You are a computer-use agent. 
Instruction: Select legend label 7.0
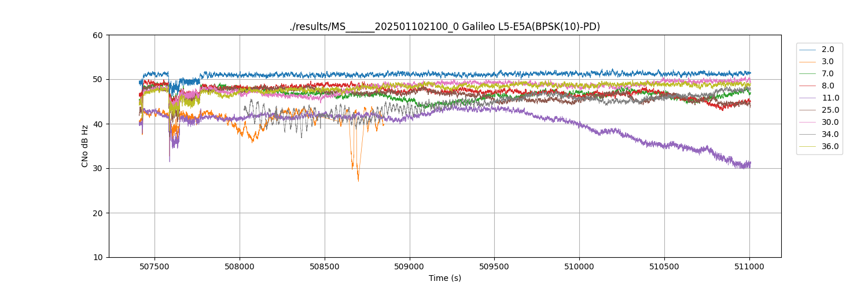click(x=827, y=74)
